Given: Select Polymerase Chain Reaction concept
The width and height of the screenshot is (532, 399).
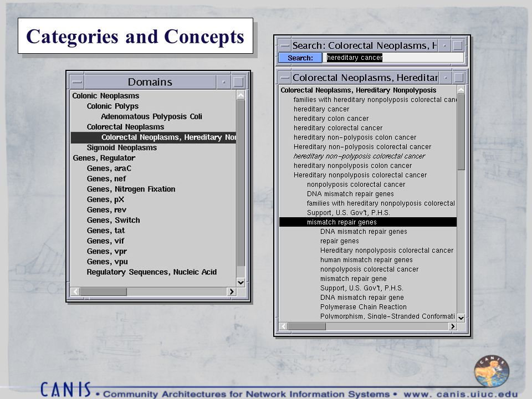Looking at the screenshot, I should click(363, 306).
